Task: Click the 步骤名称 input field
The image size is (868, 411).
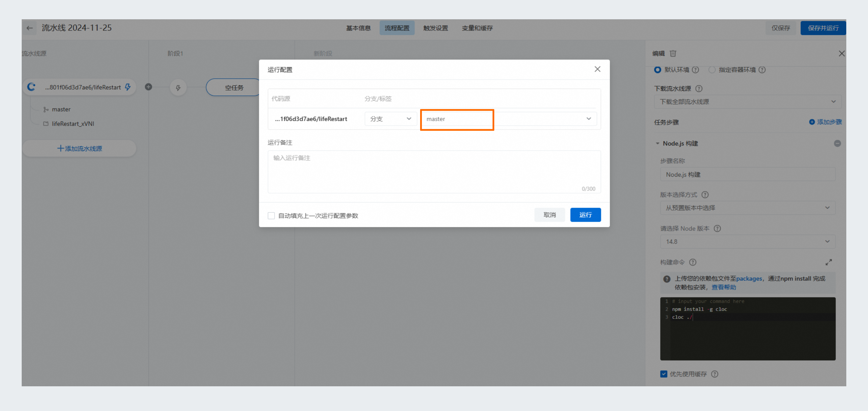Action: [x=747, y=174]
